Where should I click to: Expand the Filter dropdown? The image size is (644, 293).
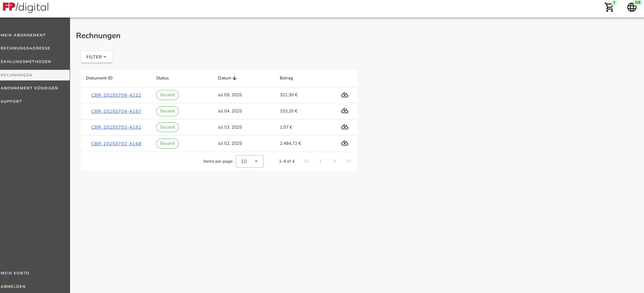[x=97, y=57]
